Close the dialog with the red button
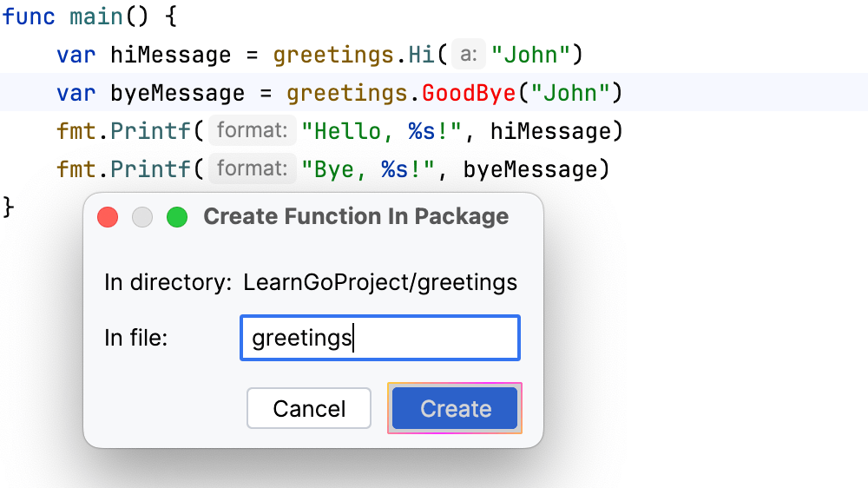 (x=108, y=217)
